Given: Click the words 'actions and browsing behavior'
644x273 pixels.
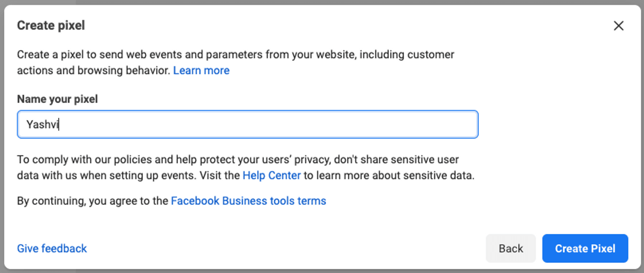Looking at the screenshot, I should click(x=93, y=70).
